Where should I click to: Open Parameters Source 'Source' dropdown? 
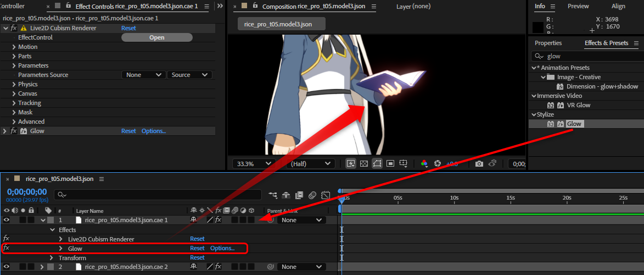pos(189,75)
